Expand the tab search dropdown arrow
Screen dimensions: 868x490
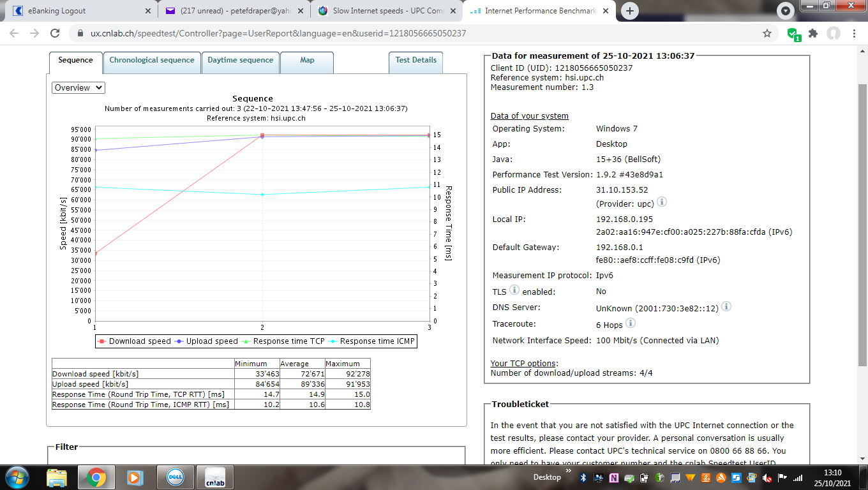point(786,11)
